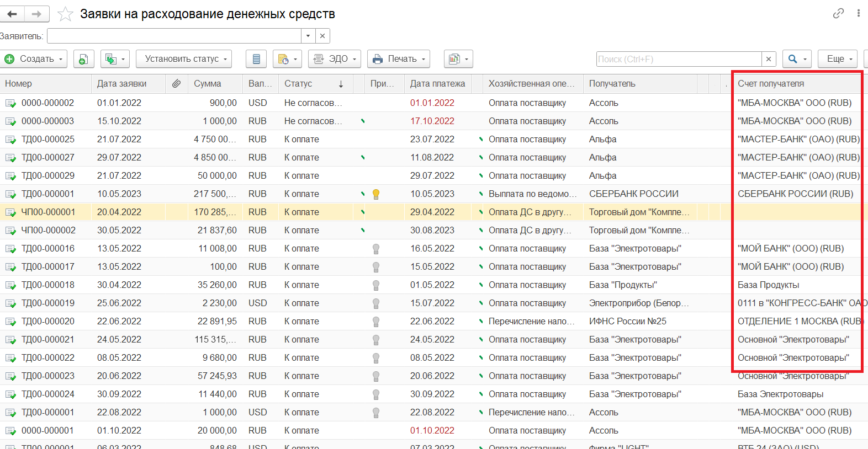Sort by the Номер column header
868x449 pixels.
pos(46,84)
